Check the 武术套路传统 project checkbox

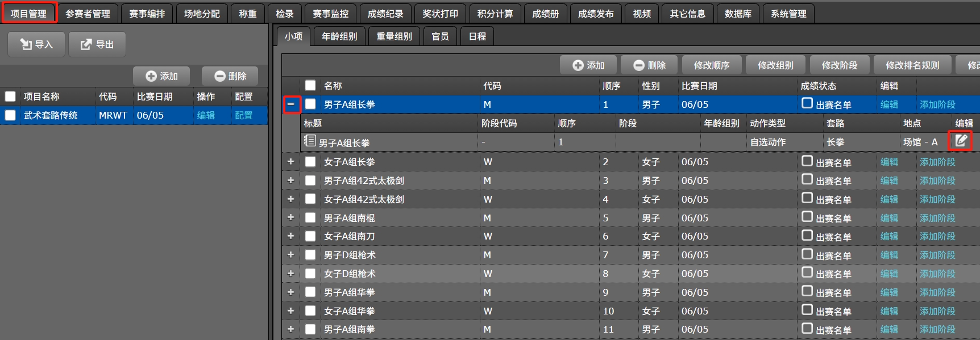[x=10, y=115]
